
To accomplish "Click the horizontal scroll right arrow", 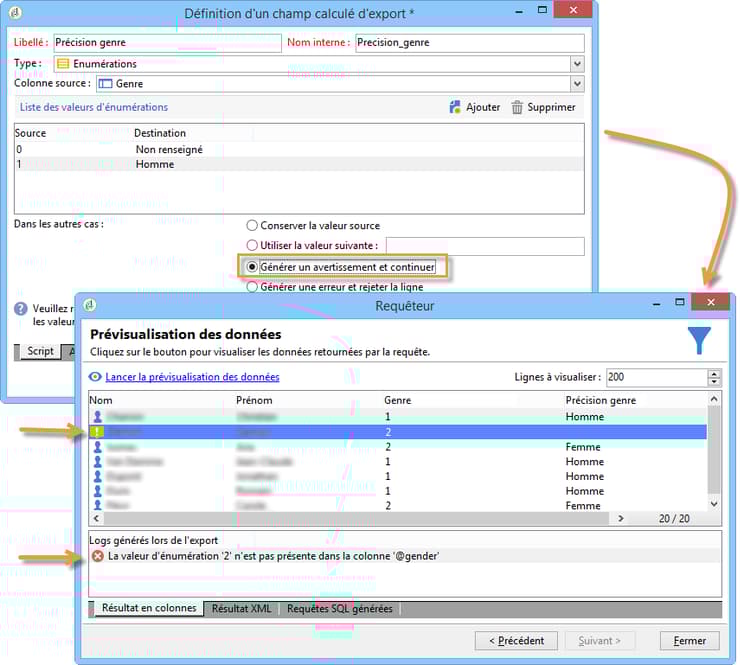I will [x=620, y=518].
